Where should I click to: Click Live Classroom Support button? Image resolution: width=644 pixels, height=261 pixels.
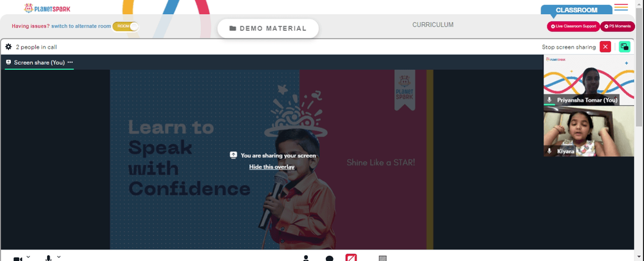pos(573,26)
